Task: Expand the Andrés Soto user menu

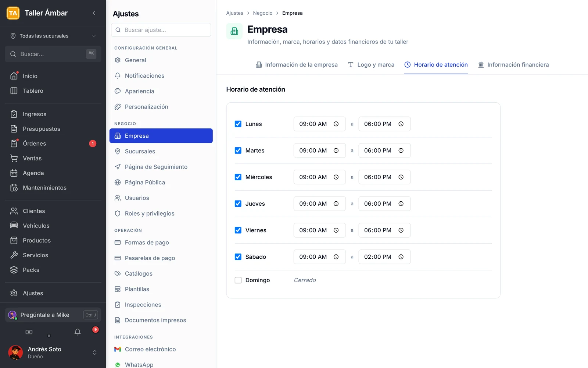Action: 53,353
